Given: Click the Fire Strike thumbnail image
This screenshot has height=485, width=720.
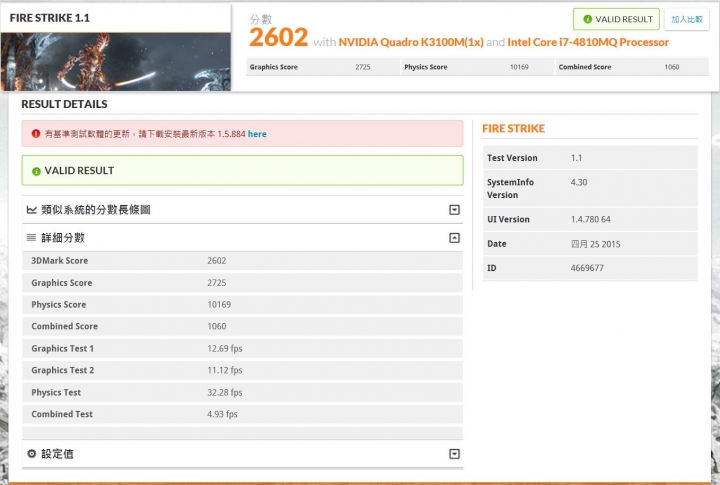Looking at the screenshot, I should (116, 62).
